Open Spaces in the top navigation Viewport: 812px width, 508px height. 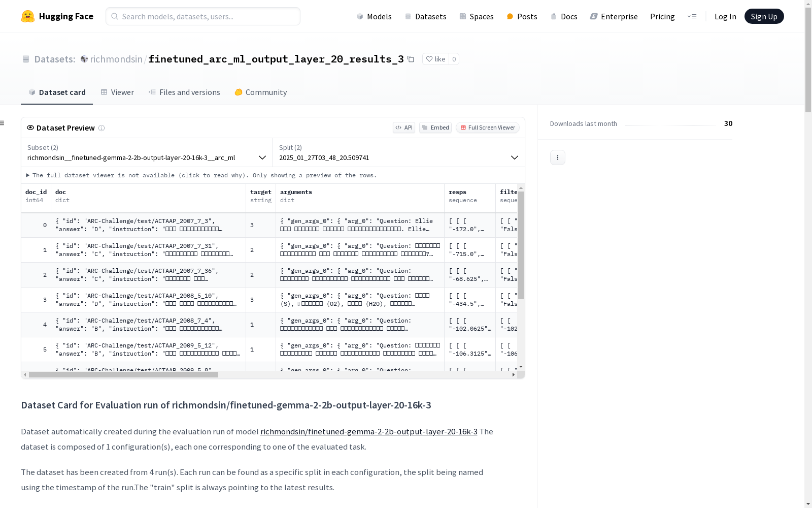click(x=476, y=16)
